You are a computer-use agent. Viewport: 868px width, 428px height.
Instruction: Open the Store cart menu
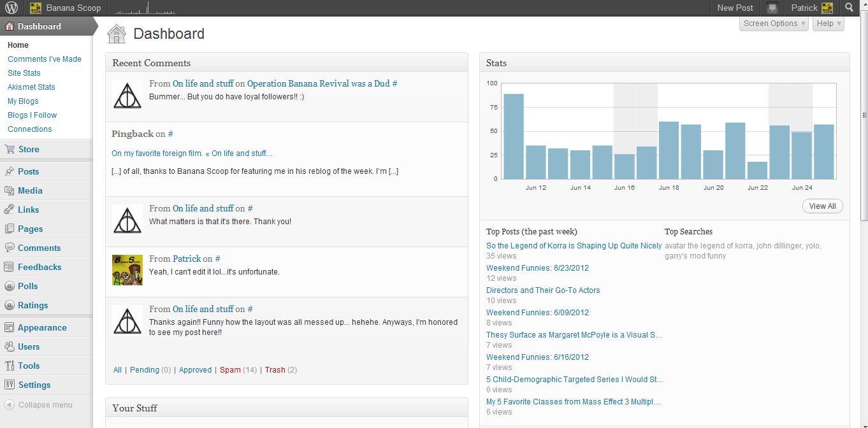(x=28, y=149)
